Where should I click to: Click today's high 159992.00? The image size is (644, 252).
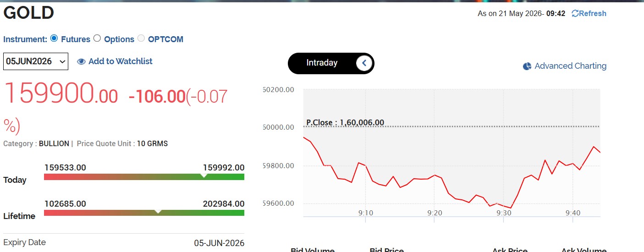coord(224,168)
